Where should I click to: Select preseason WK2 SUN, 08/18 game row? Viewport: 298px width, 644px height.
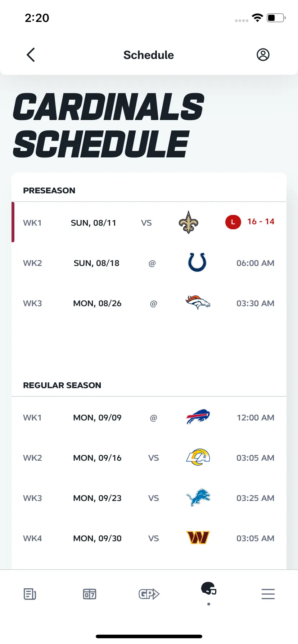[149, 263]
